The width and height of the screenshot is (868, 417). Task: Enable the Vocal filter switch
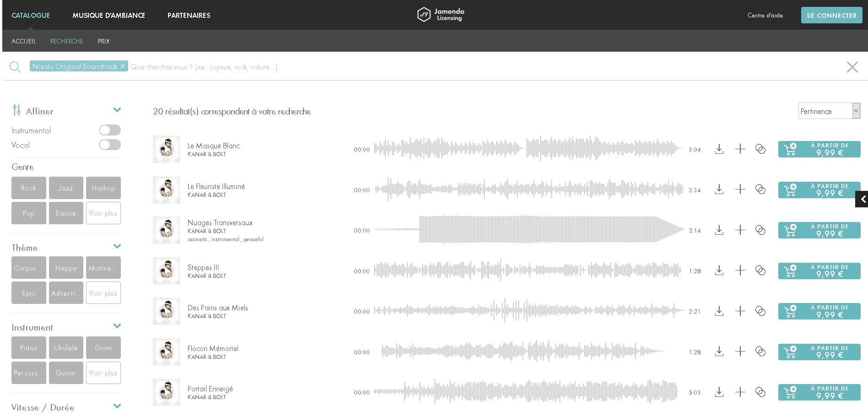tap(110, 145)
